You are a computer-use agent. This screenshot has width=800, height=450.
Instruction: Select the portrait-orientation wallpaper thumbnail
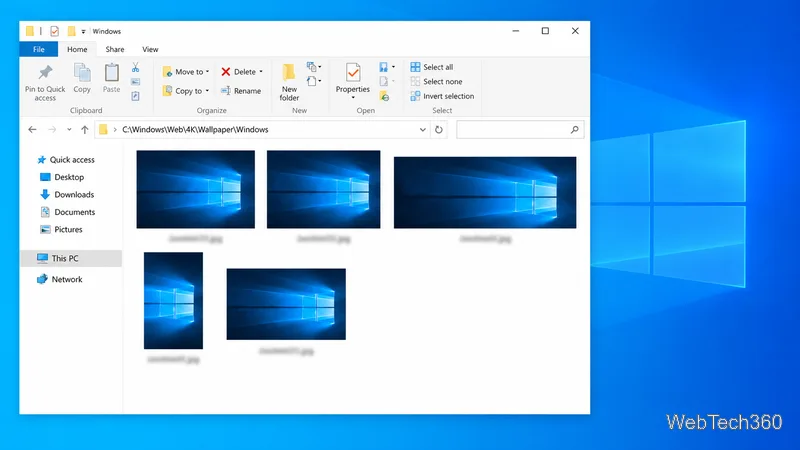pos(173,301)
